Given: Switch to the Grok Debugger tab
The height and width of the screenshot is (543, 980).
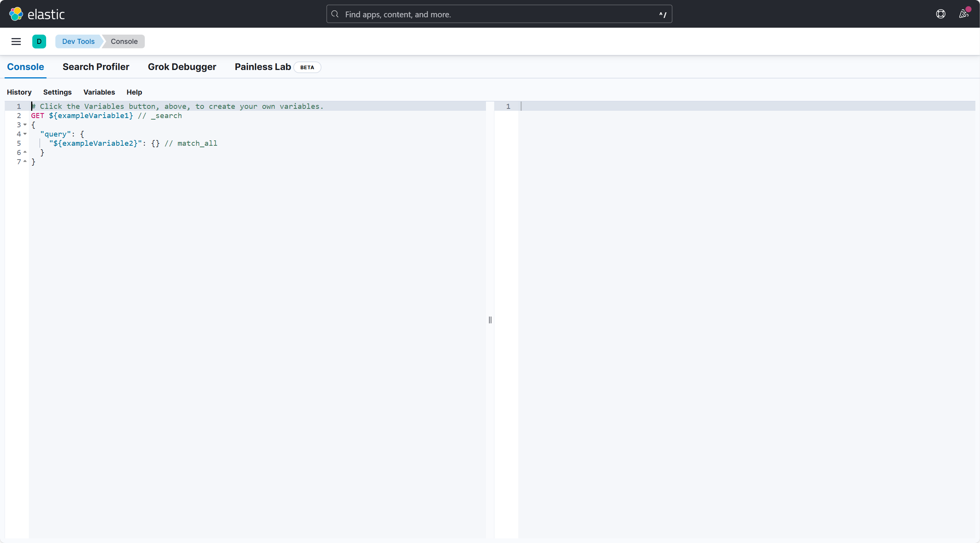Looking at the screenshot, I should [182, 67].
